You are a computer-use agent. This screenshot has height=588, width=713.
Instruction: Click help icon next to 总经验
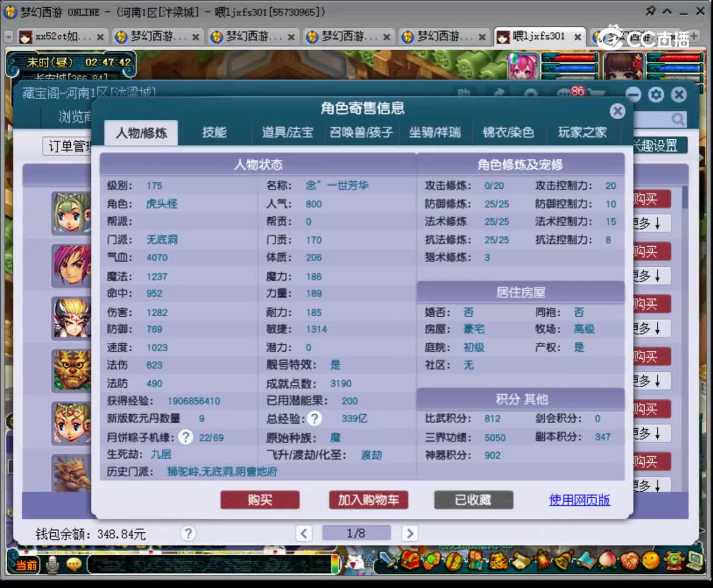(315, 419)
